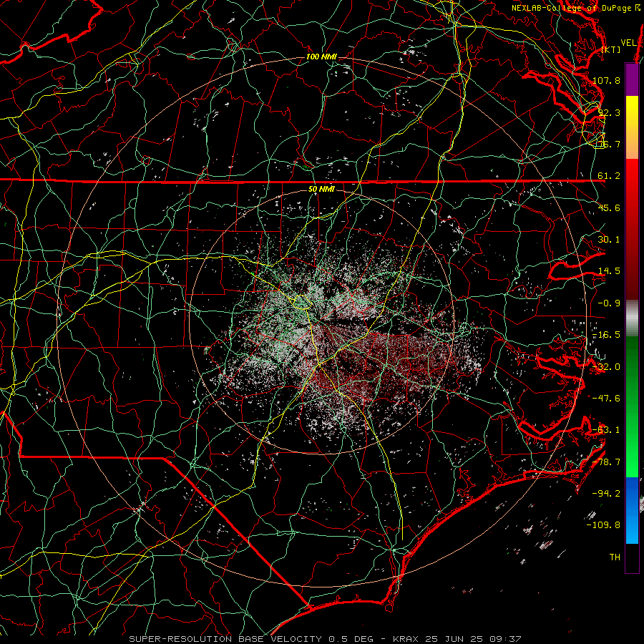The height and width of the screenshot is (644, 644).
Task: Click the -94.2 velocity scale value
Action: coord(606,494)
